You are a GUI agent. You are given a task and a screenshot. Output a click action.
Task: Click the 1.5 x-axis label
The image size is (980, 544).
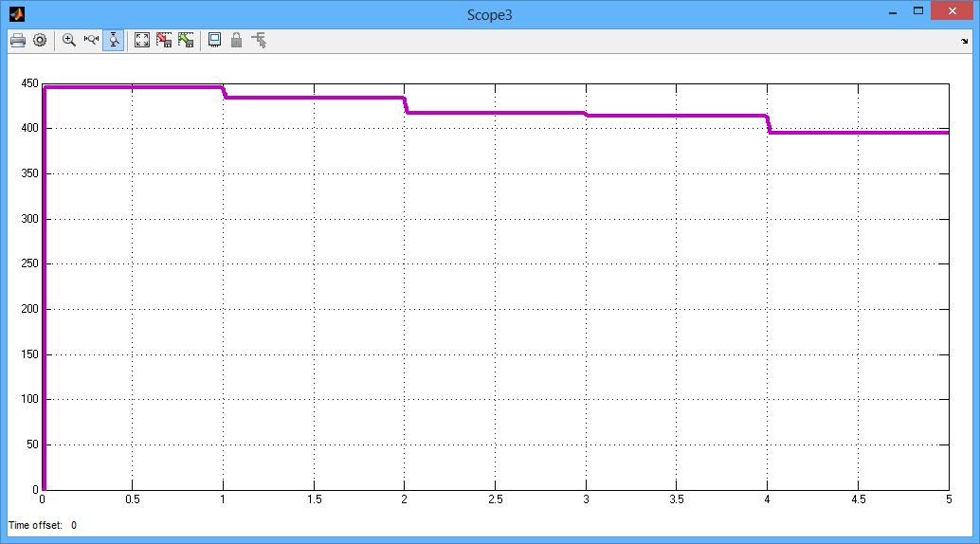click(315, 499)
